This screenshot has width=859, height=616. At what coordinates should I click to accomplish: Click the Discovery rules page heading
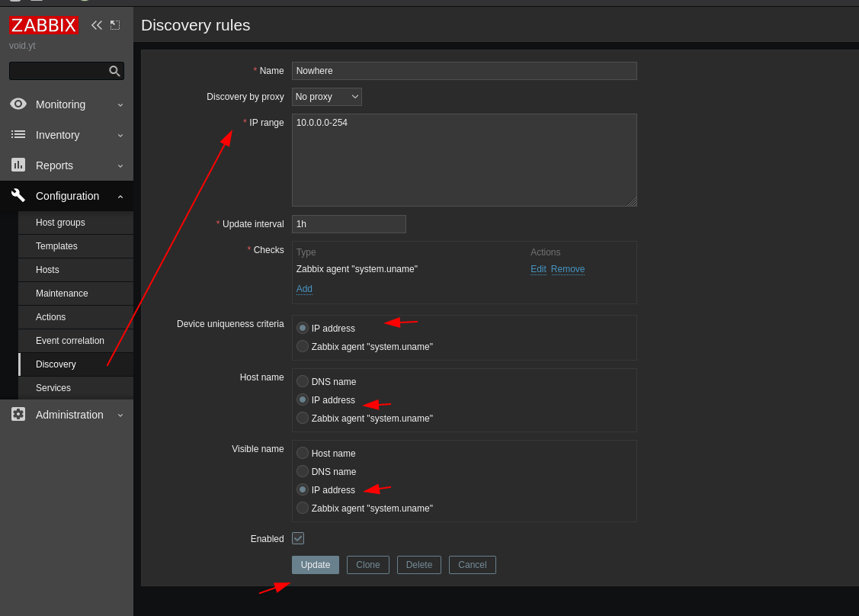196,25
